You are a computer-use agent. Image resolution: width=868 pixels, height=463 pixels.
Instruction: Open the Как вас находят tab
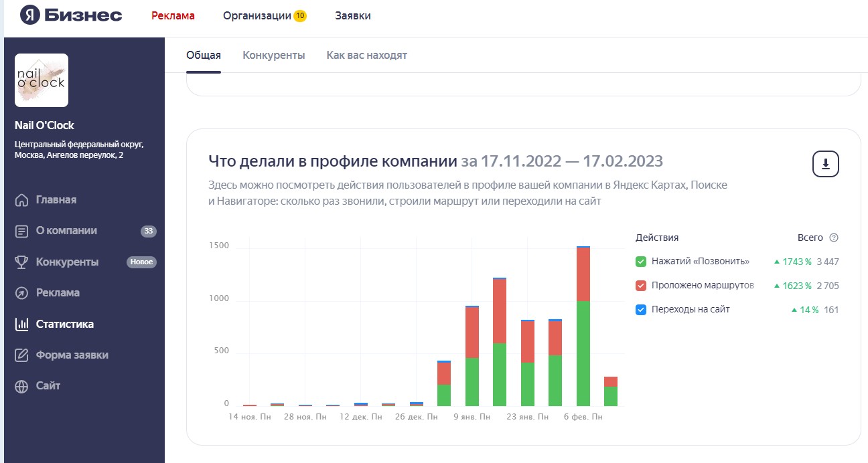[x=366, y=56]
